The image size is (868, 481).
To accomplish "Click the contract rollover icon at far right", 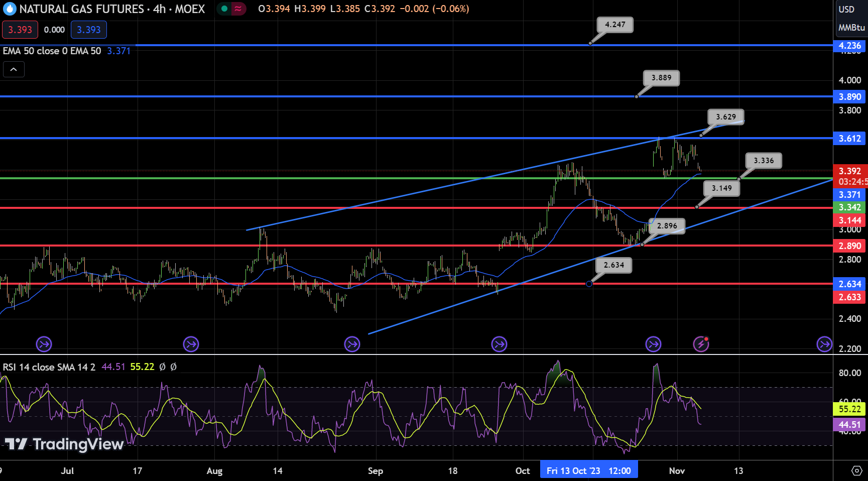I will pos(824,344).
